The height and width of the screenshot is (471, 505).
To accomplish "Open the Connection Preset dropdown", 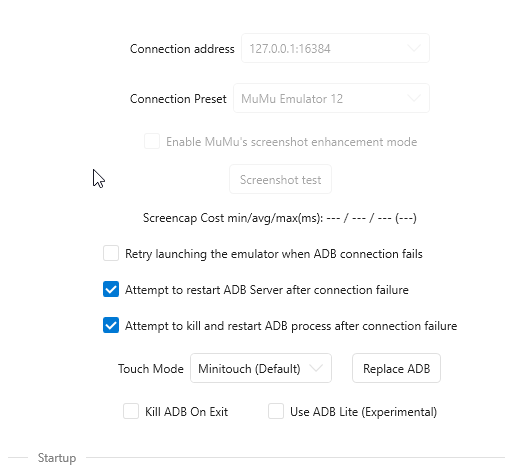I will coord(331,98).
